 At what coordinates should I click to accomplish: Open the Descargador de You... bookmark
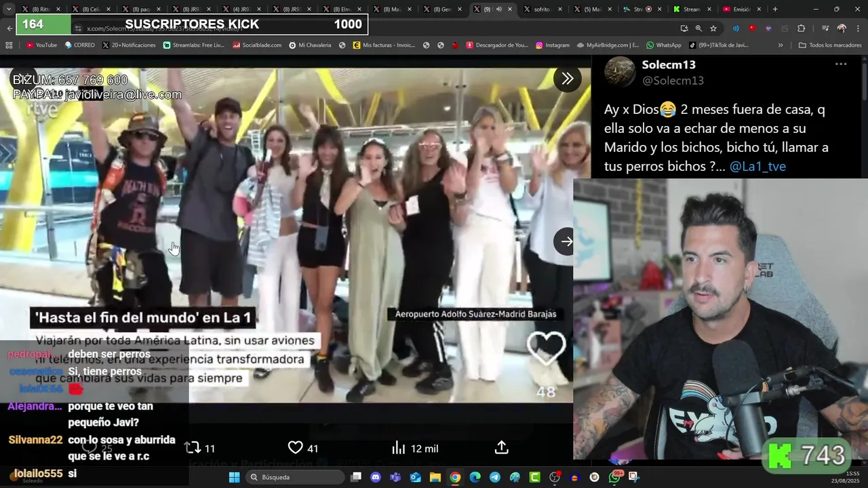point(497,45)
